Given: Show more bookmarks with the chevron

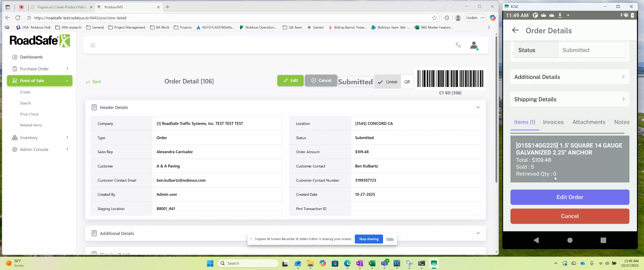Looking at the screenshot, I should point(489,27).
